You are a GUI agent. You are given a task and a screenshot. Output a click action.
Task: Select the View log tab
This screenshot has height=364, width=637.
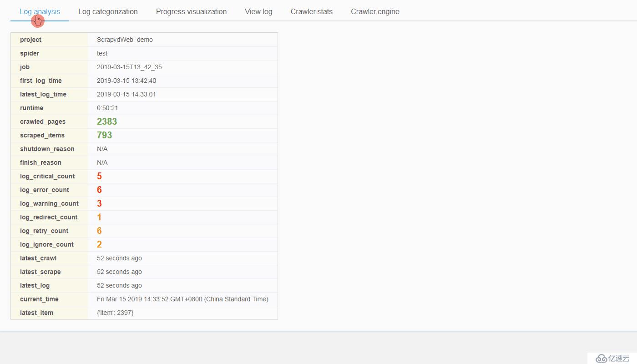point(258,12)
